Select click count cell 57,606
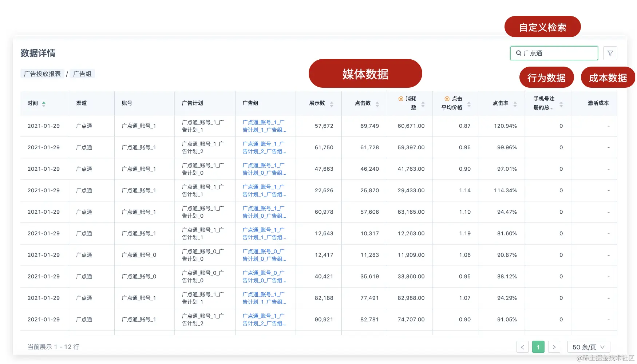Screen dimensions: 637x364 tap(369, 212)
